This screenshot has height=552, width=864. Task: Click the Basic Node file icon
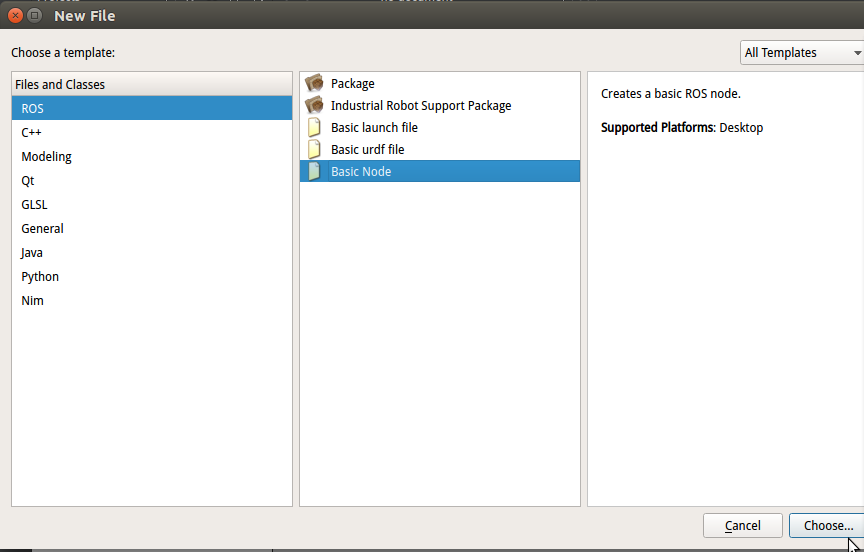pos(314,171)
